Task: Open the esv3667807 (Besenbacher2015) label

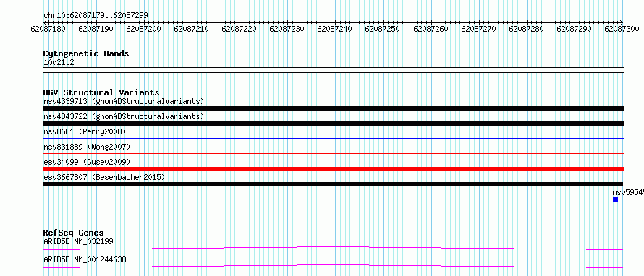Action: 104,177
